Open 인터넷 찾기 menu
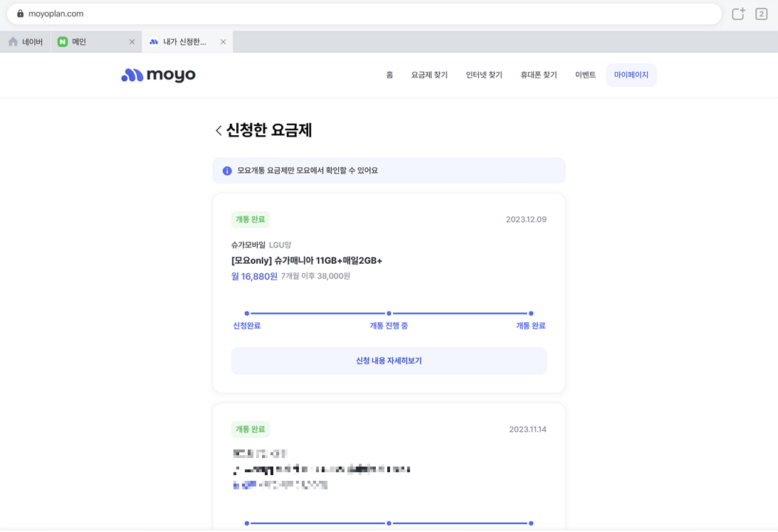The image size is (778, 532). click(484, 75)
